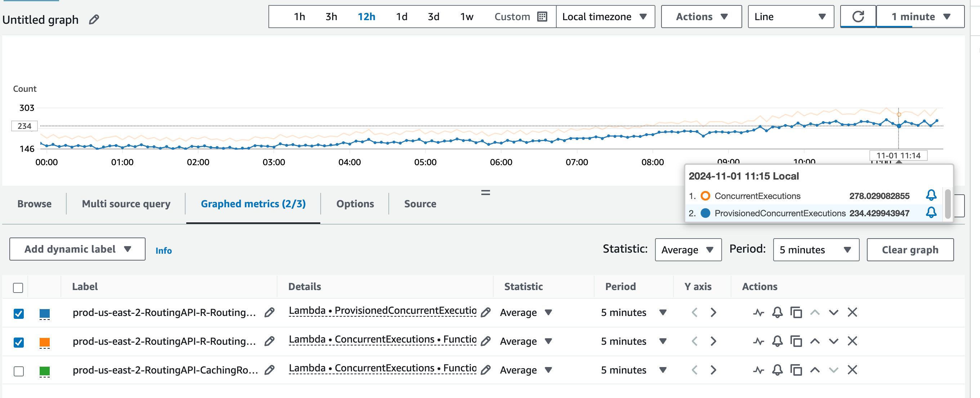This screenshot has height=398, width=980.
Task: Change orange color swatch of ConcurrentExecutions
Action: 45,343
